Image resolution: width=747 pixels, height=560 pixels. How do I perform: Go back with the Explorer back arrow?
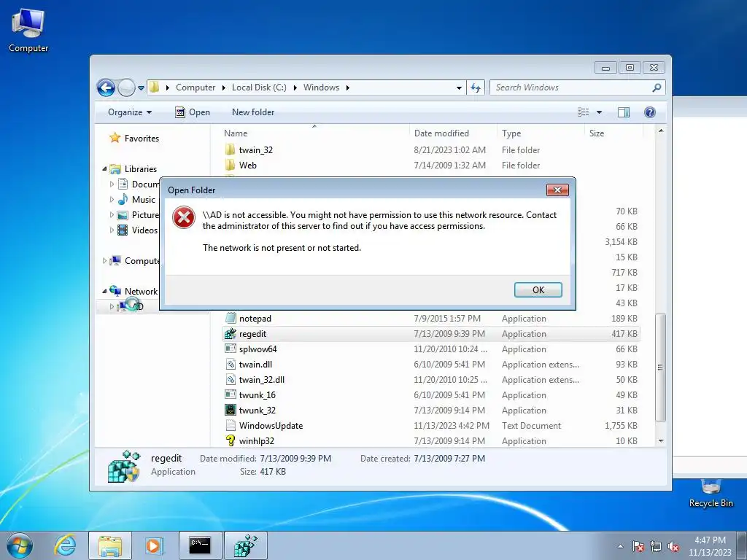pos(106,87)
